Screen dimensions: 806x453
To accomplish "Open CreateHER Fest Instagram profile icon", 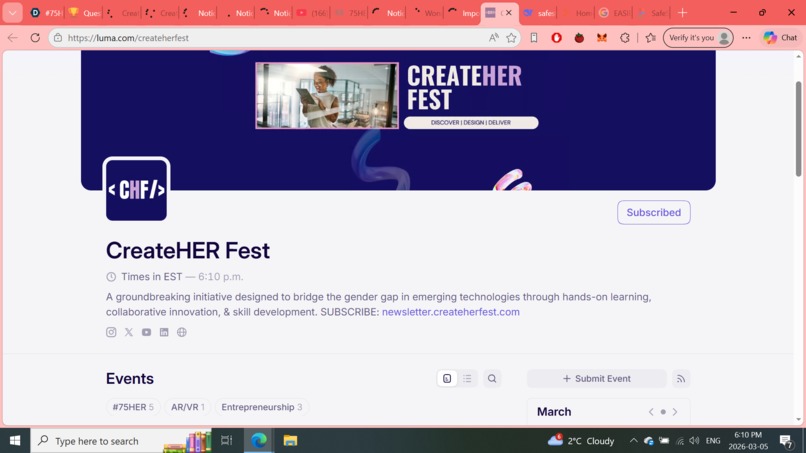I will click(x=111, y=332).
